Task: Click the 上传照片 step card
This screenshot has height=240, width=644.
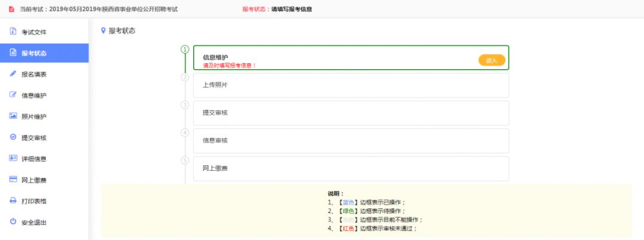Action: coord(351,85)
